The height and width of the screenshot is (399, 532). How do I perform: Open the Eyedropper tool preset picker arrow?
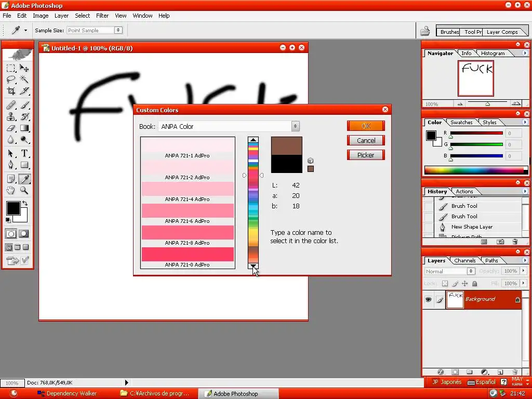click(x=25, y=30)
